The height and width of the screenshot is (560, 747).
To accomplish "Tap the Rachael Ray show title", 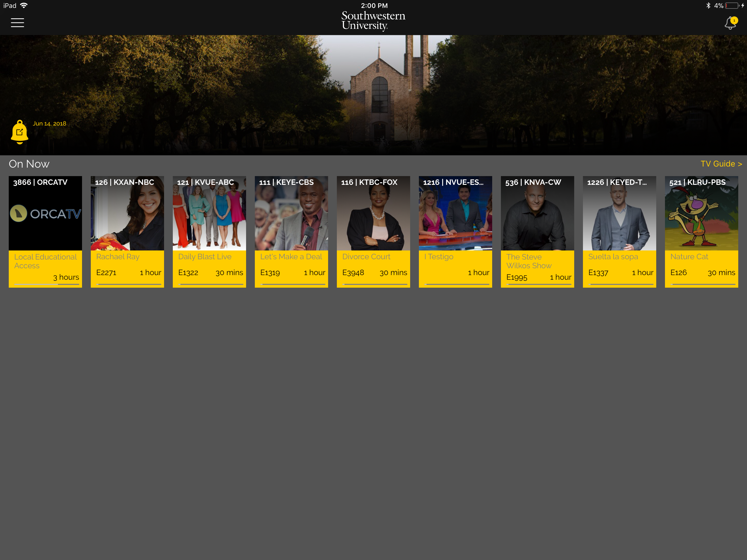I will pyautogui.click(x=118, y=257).
